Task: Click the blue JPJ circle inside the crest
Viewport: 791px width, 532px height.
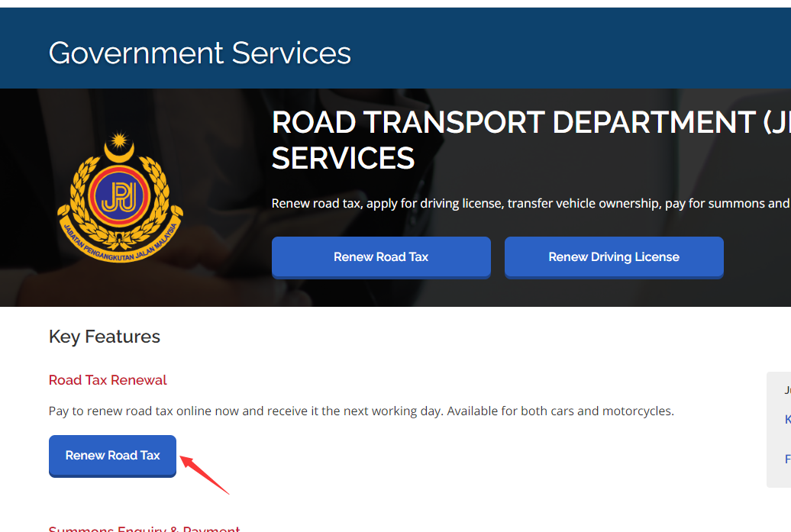Action: tap(120, 196)
